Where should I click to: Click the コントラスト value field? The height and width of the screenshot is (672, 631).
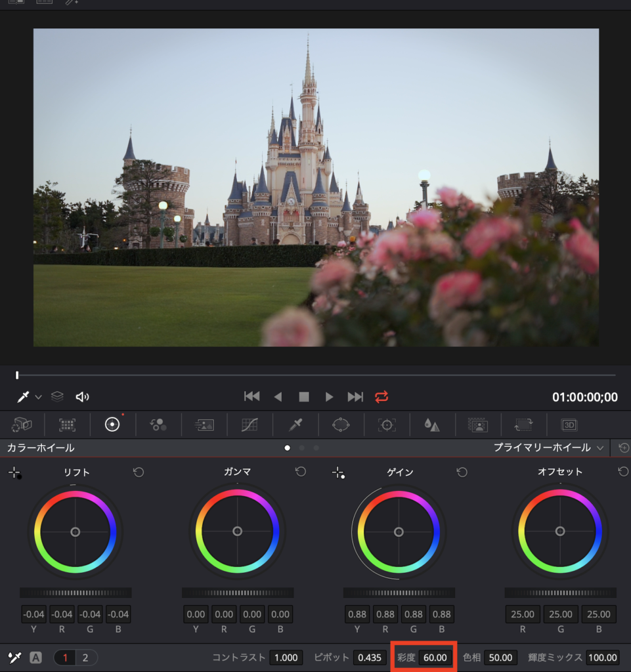(286, 658)
